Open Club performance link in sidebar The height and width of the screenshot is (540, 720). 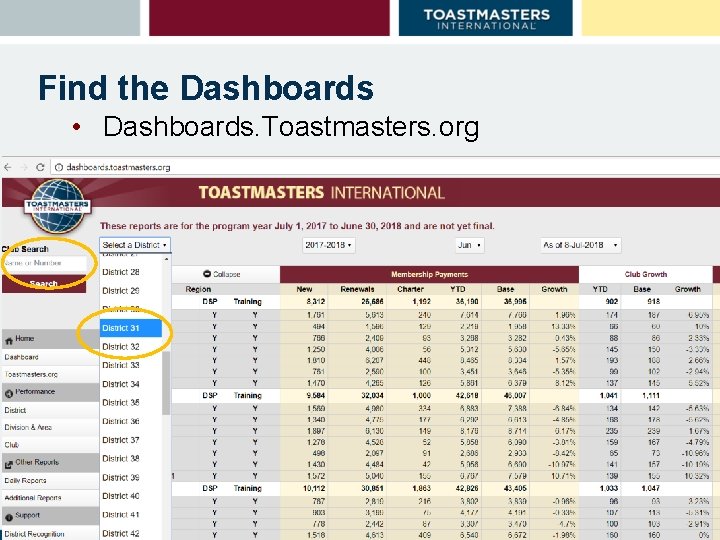point(11,445)
